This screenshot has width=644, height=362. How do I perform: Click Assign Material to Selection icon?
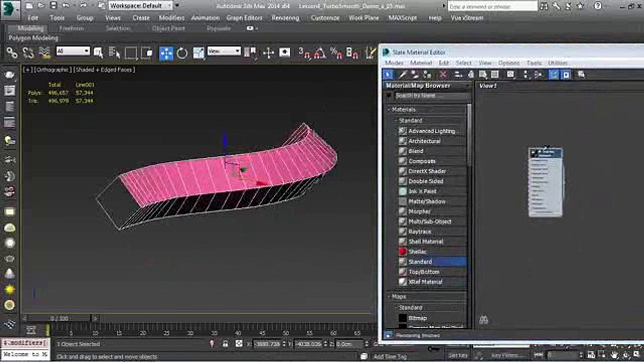coord(428,74)
